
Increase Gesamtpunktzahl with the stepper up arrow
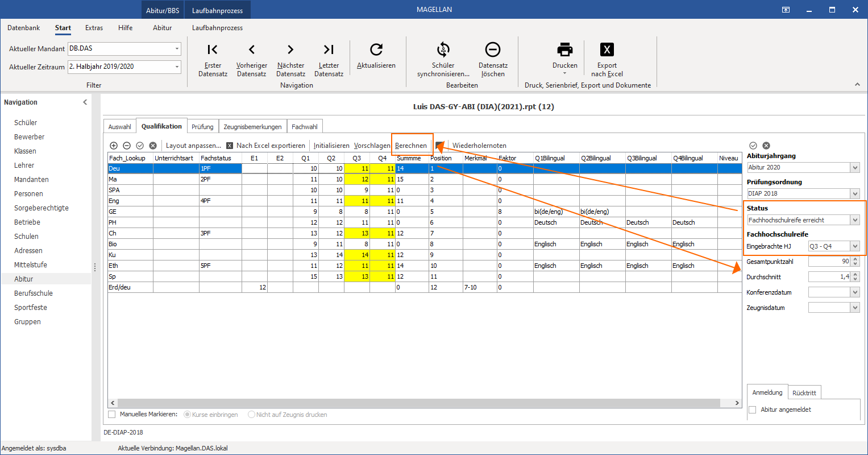coord(855,259)
